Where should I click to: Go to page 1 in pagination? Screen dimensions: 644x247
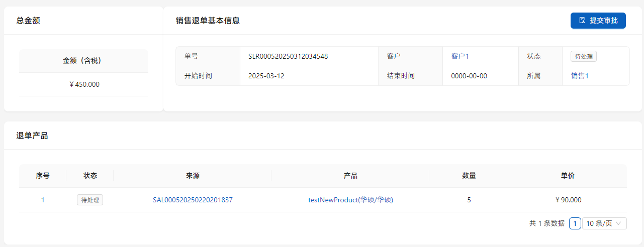575,223
